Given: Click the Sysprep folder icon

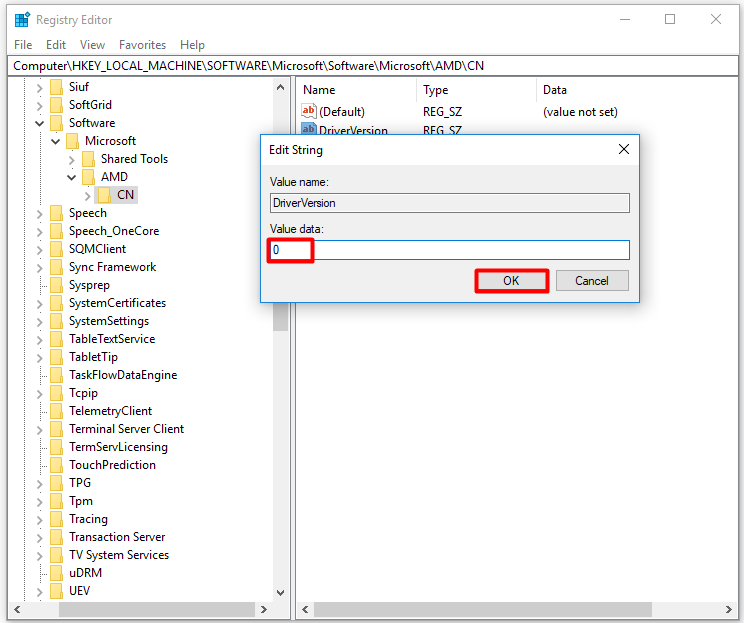Looking at the screenshot, I should click(x=56, y=285).
